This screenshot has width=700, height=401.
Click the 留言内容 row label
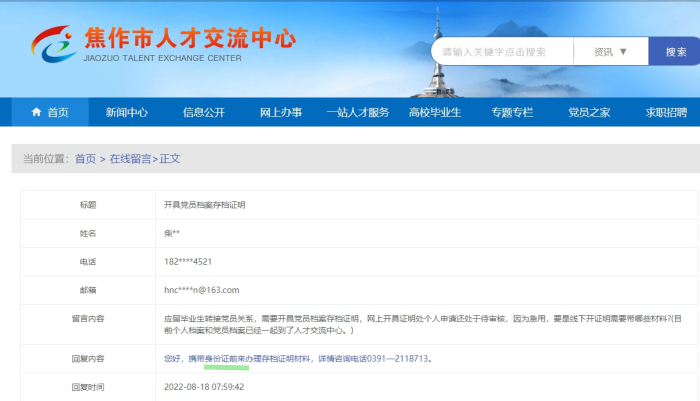pos(88,318)
